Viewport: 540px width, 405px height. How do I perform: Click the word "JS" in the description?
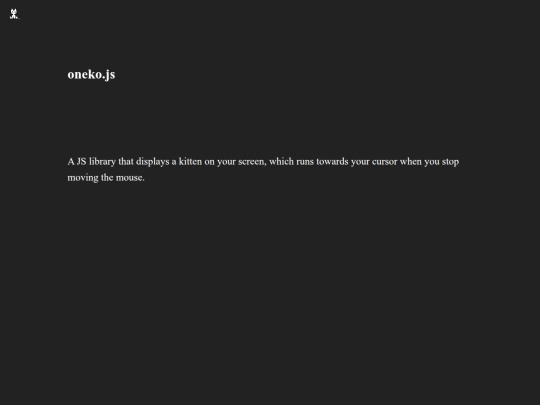point(81,162)
